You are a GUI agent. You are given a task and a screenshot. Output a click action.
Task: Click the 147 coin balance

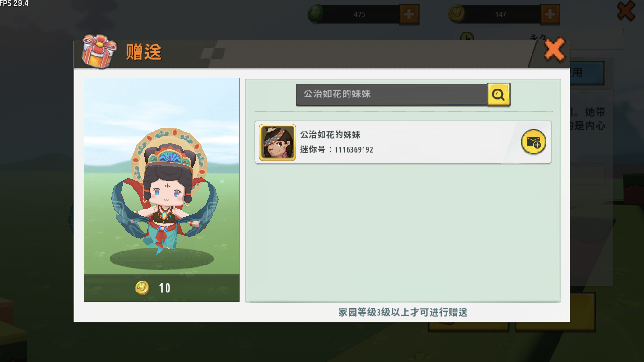click(x=501, y=14)
